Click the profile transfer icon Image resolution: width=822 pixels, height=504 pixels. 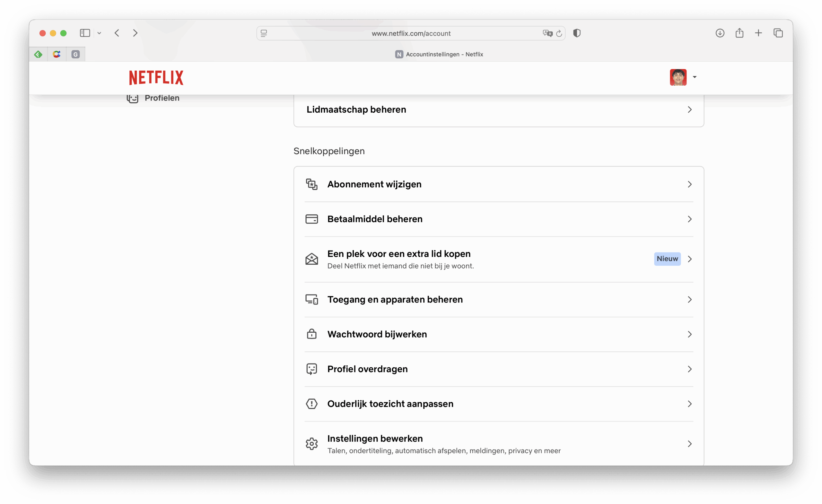(311, 369)
